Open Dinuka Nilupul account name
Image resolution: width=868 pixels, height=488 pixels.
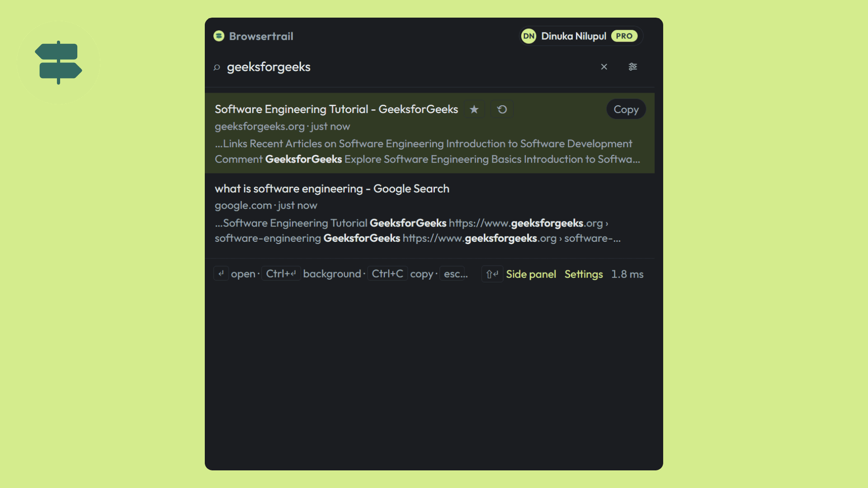(574, 36)
